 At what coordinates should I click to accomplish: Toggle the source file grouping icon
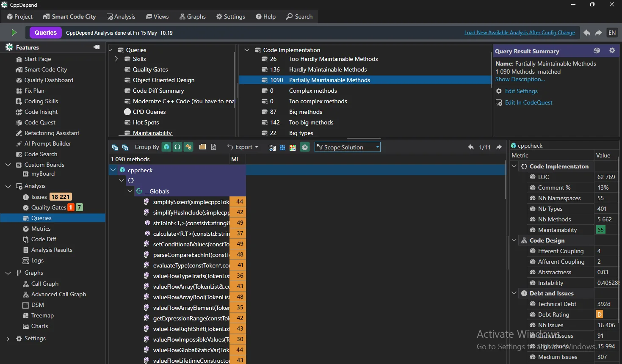213,147
